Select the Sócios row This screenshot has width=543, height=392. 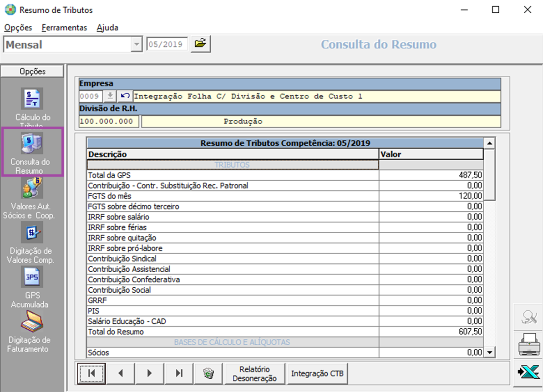(x=284, y=352)
